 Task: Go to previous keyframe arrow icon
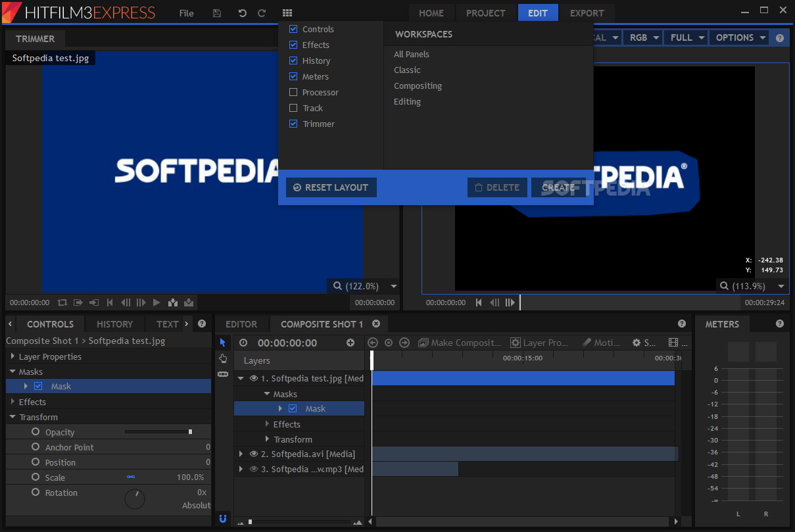tap(373, 343)
